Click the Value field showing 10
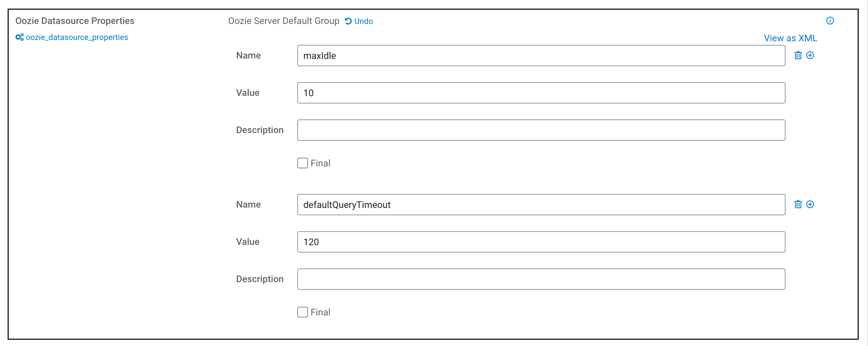Image resolution: width=868 pixels, height=346 pixels. pyautogui.click(x=541, y=93)
